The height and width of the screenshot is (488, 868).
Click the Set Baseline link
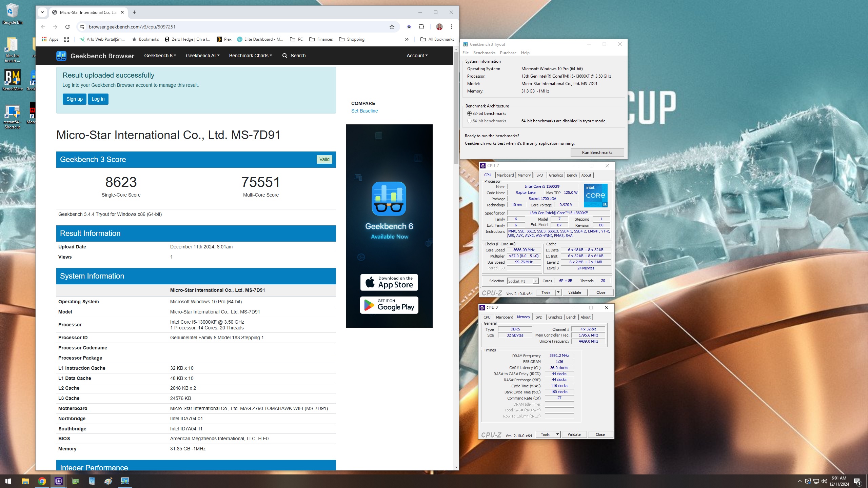[x=364, y=111]
